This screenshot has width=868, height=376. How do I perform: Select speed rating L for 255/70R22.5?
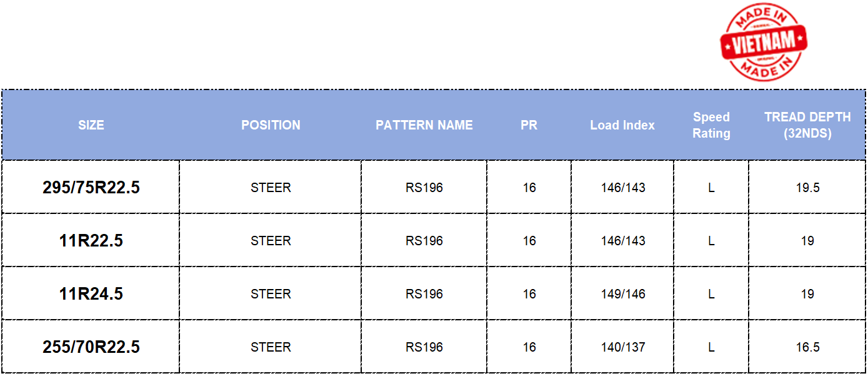pos(711,347)
